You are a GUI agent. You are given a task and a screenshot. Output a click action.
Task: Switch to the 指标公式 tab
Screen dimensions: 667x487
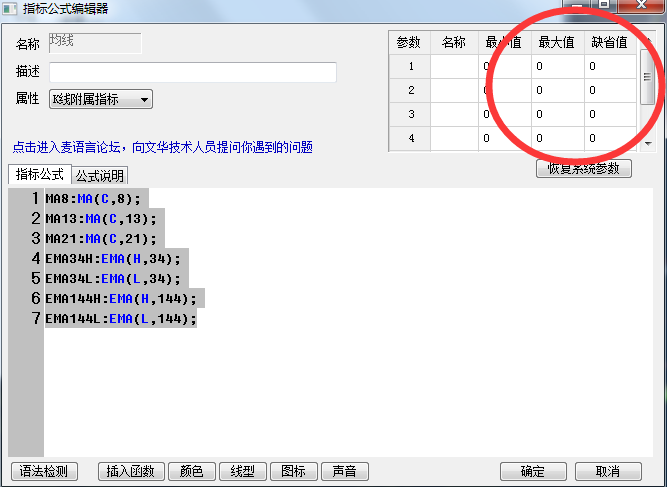[39, 175]
